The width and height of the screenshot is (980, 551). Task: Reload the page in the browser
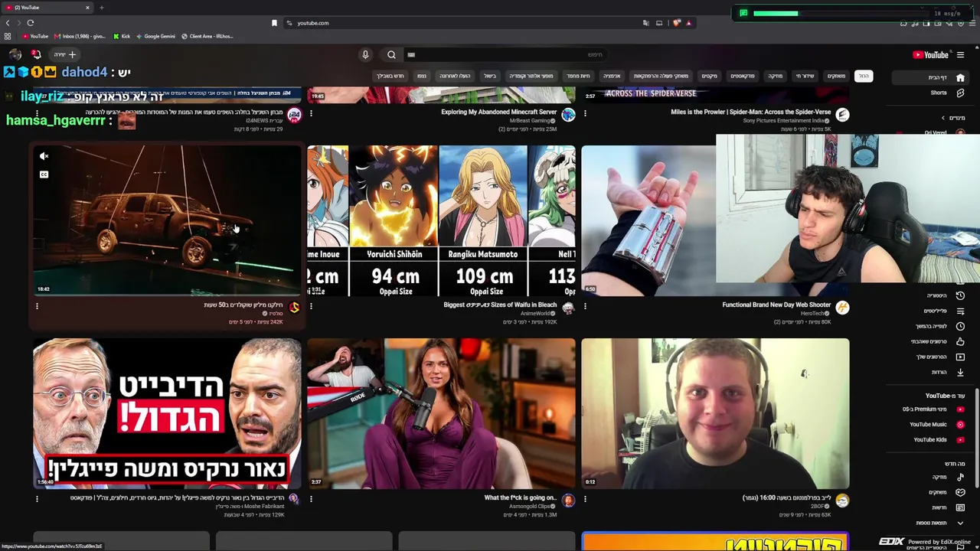click(x=30, y=23)
